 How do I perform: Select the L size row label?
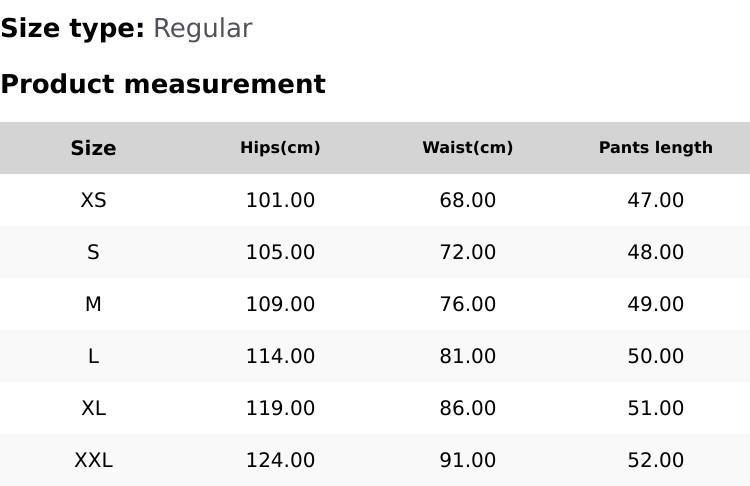[x=93, y=356]
